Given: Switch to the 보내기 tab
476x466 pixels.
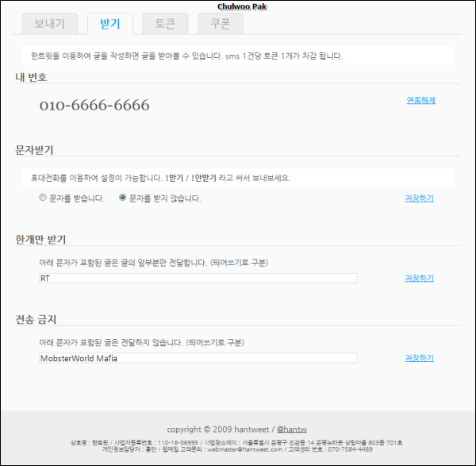Looking at the screenshot, I should click(49, 24).
